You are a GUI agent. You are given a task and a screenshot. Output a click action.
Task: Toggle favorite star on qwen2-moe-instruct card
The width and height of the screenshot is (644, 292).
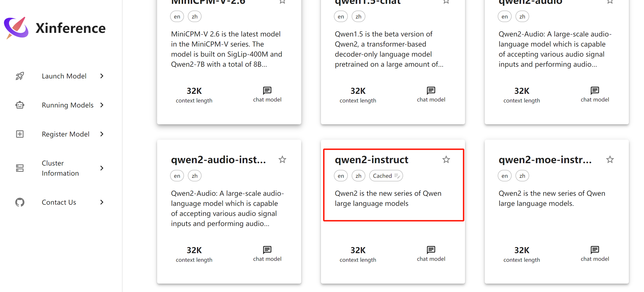(610, 159)
